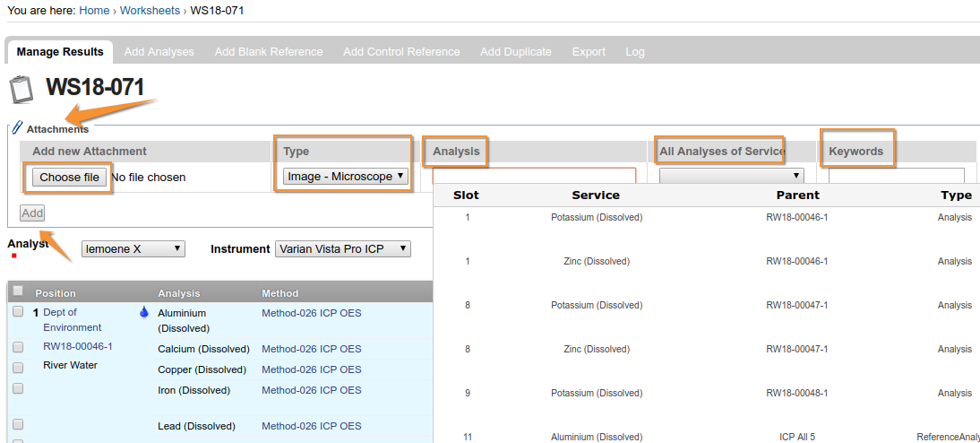Click the paperclip Attachments icon
The width and height of the screenshot is (980, 443).
point(17,128)
